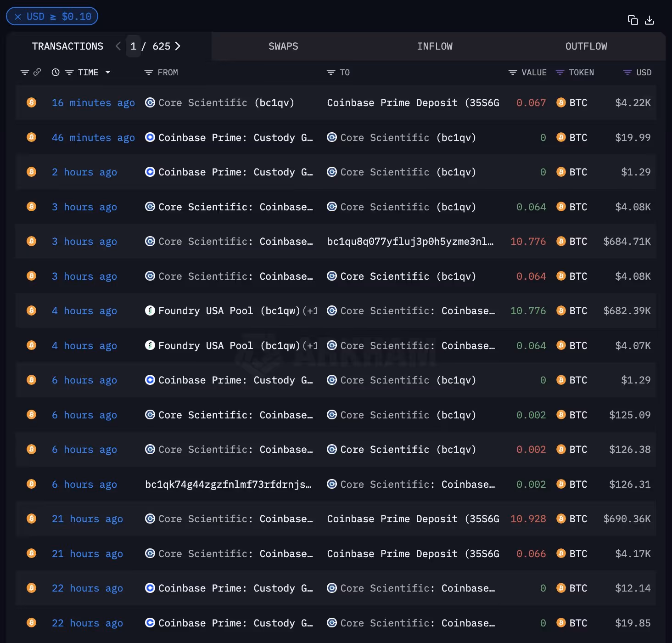The width and height of the screenshot is (672, 643).
Task: Click the 10.928 BTC value
Action: (528, 519)
